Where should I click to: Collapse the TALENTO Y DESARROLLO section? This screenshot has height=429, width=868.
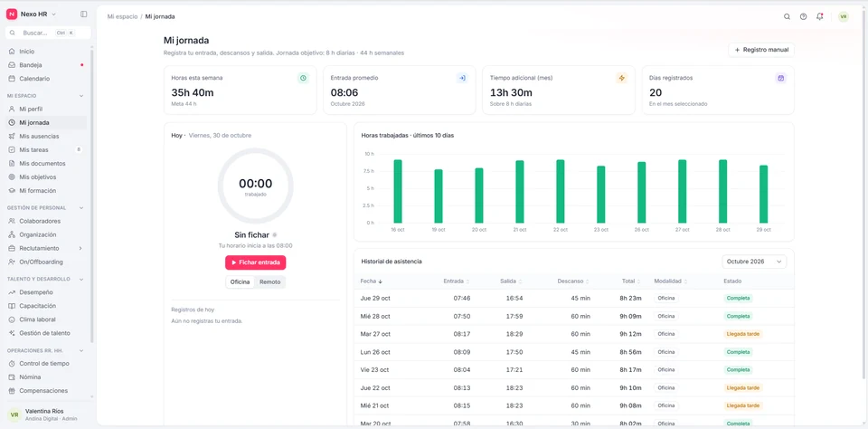[81, 279]
